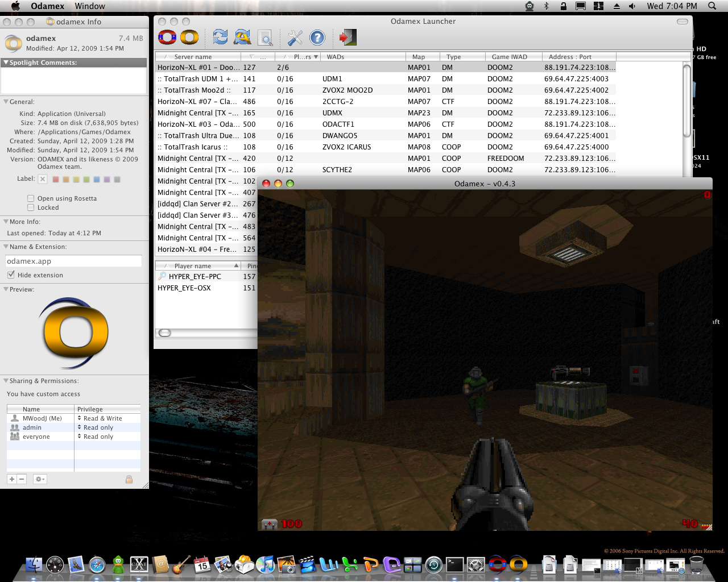
Task: Open the Odamex application menu
Action: pyautogui.click(x=47, y=6)
